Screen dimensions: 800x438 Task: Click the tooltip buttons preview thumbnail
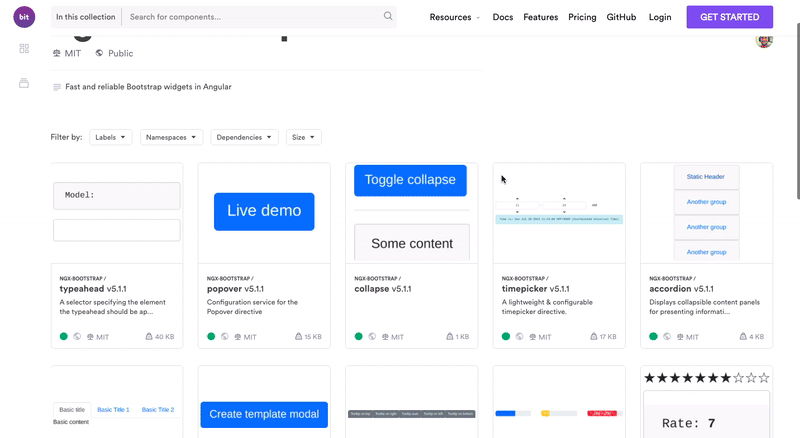[x=412, y=414]
